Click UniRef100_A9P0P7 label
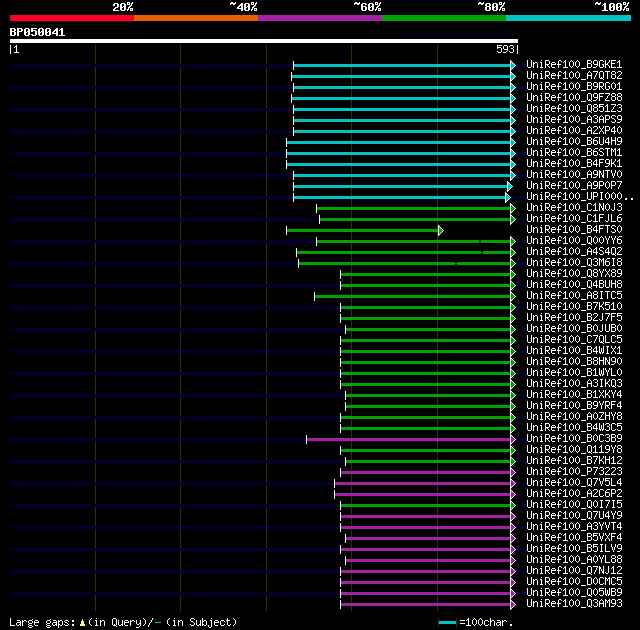 coord(574,186)
